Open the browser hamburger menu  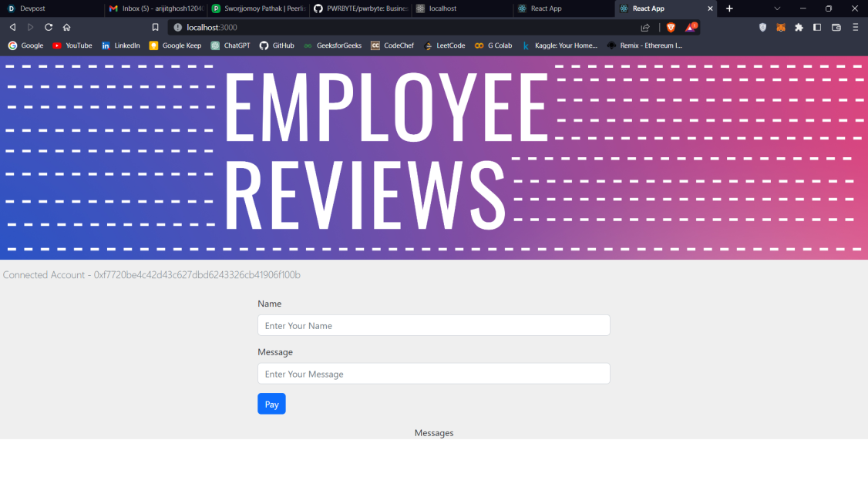coord(855,27)
